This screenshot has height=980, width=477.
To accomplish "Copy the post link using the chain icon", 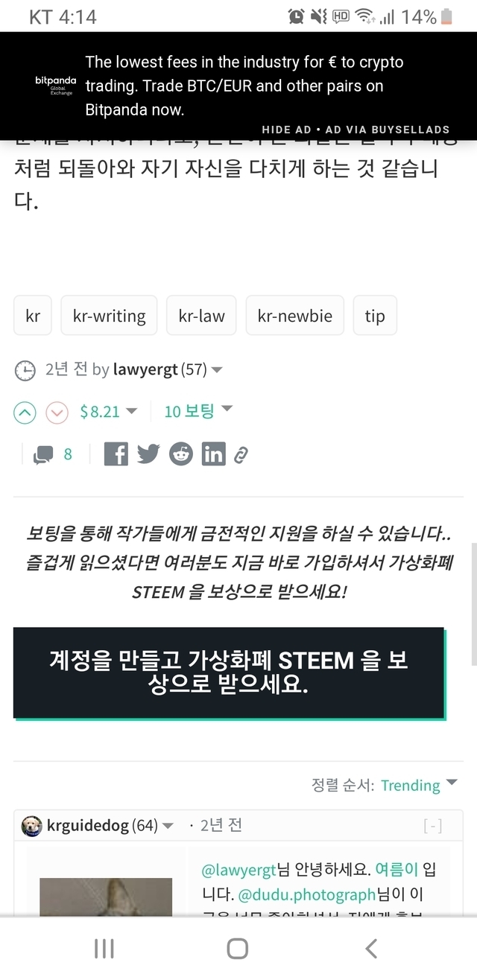I will (x=241, y=454).
